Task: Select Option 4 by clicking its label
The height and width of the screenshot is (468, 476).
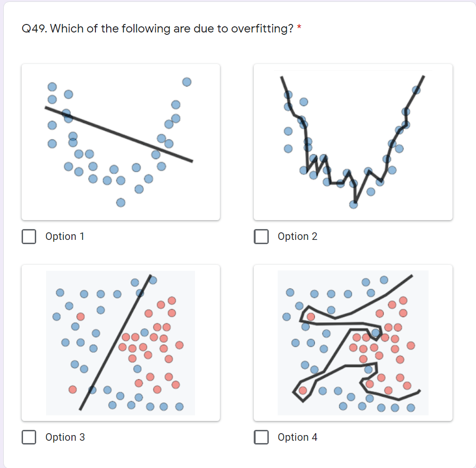Action: tap(297, 437)
